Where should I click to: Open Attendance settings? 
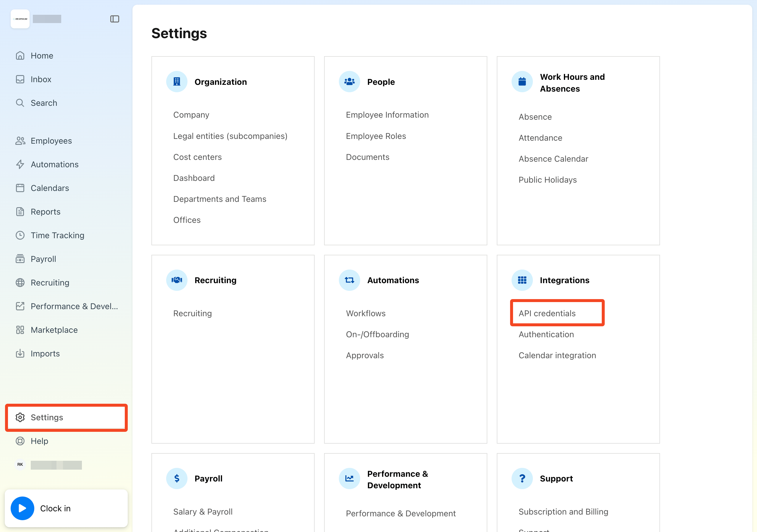[540, 138]
